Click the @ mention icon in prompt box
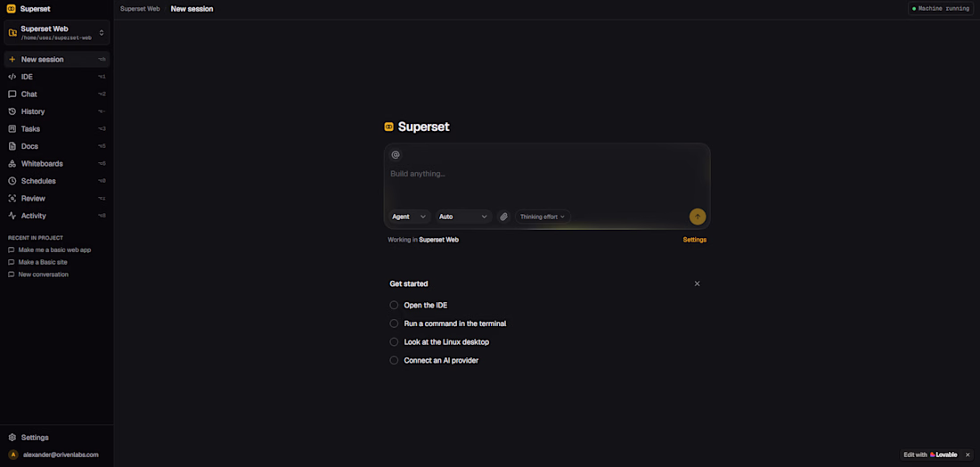980x467 pixels. click(395, 154)
